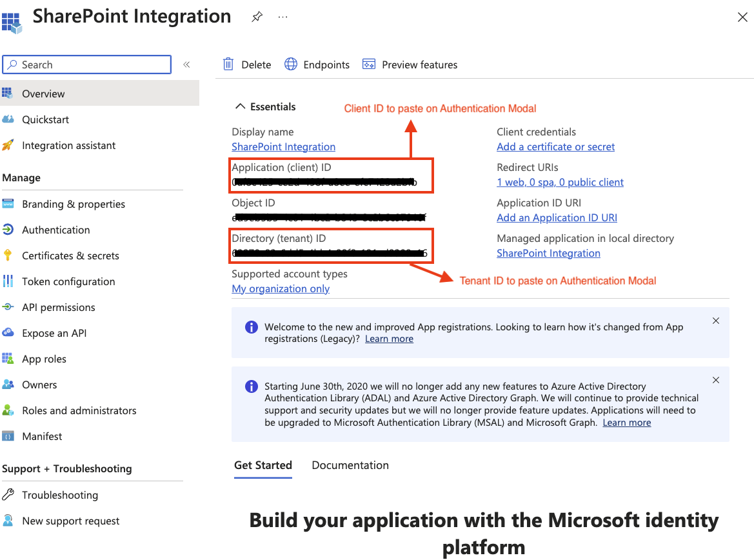This screenshot has height=560, width=754.
Task: Open Preview features from the toolbar
Action: click(x=410, y=65)
